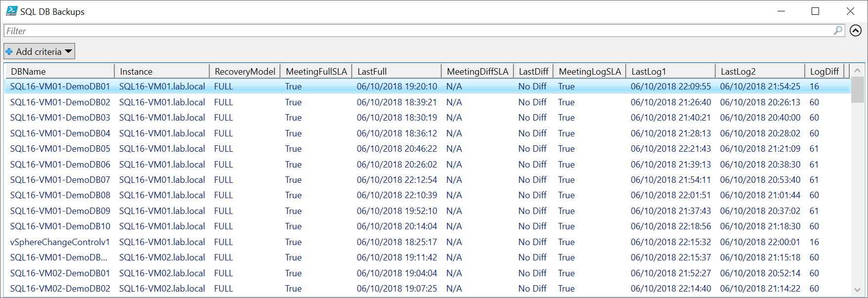Sort by the DBName column header

(59, 71)
